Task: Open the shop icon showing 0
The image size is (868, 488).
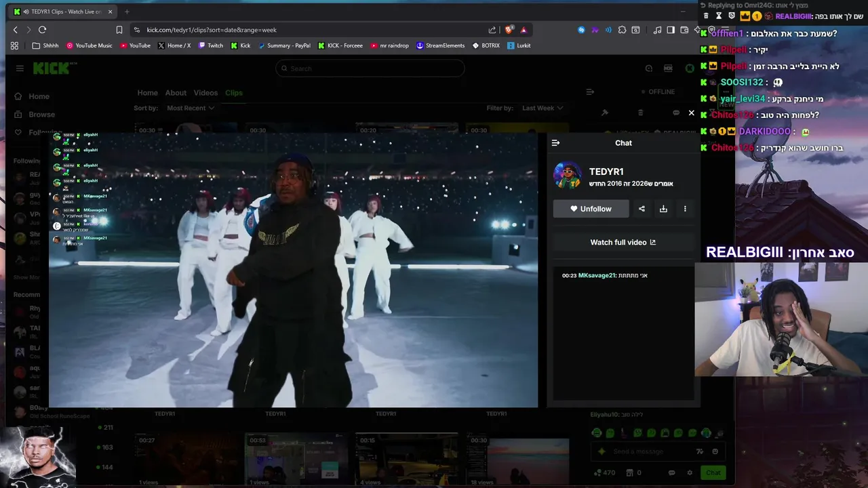Action: click(x=633, y=472)
